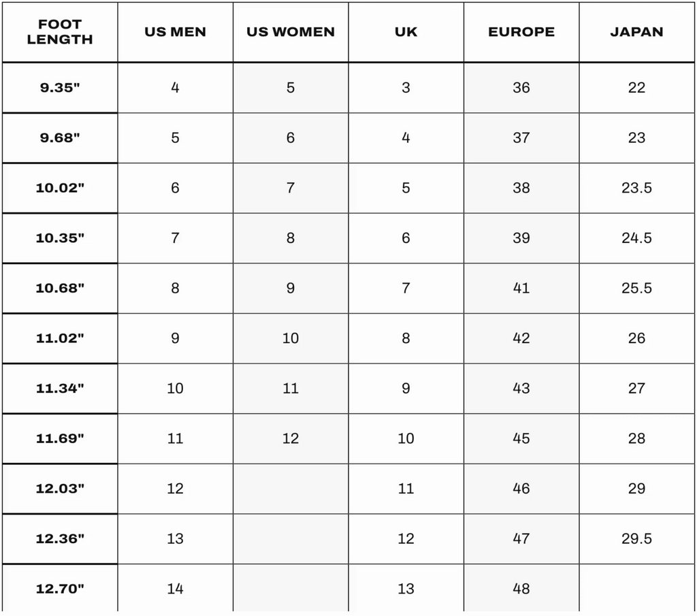
Task: Select the 11.69" foot length label
Action: pyautogui.click(x=60, y=438)
